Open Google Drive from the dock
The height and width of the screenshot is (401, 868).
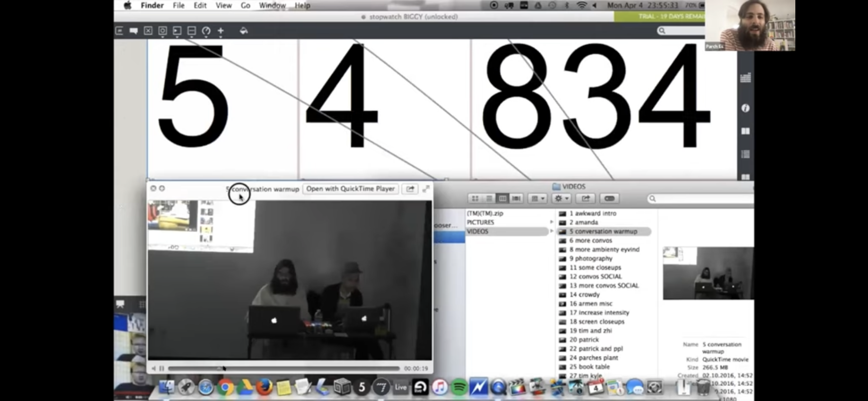(245, 387)
